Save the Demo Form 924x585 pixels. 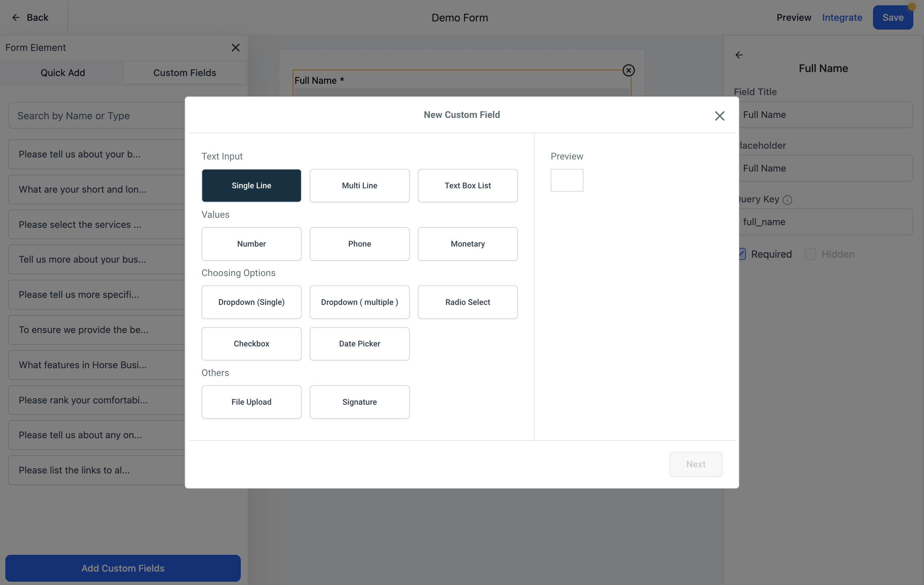pyautogui.click(x=893, y=17)
